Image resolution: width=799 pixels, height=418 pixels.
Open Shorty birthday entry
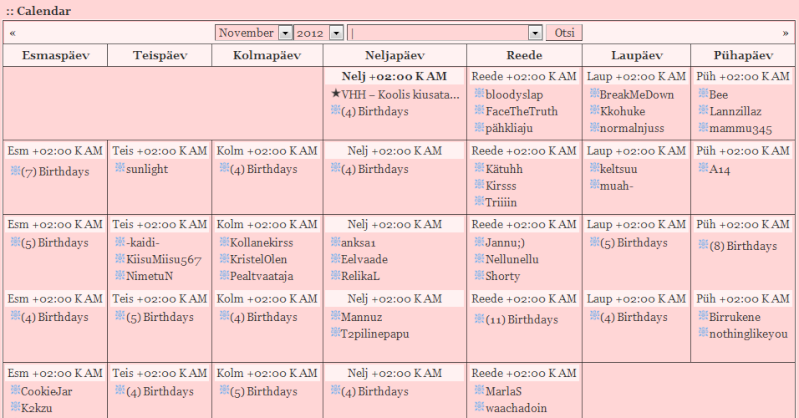[x=503, y=276]
